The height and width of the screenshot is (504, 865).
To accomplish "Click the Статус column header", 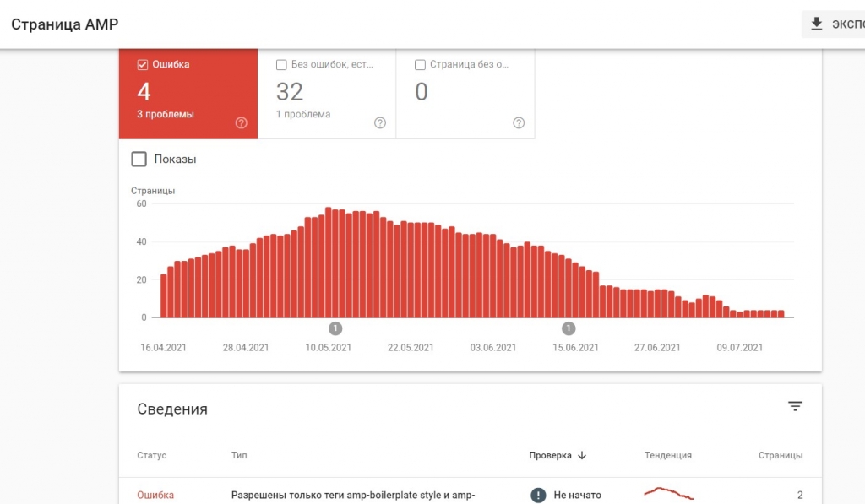I will 152,456.
